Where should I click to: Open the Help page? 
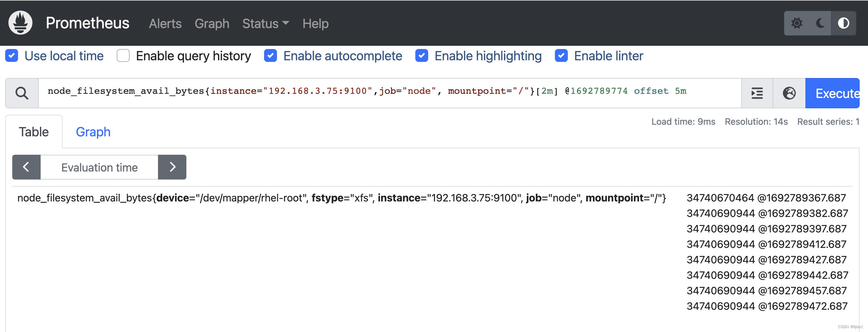pos(315,23)
